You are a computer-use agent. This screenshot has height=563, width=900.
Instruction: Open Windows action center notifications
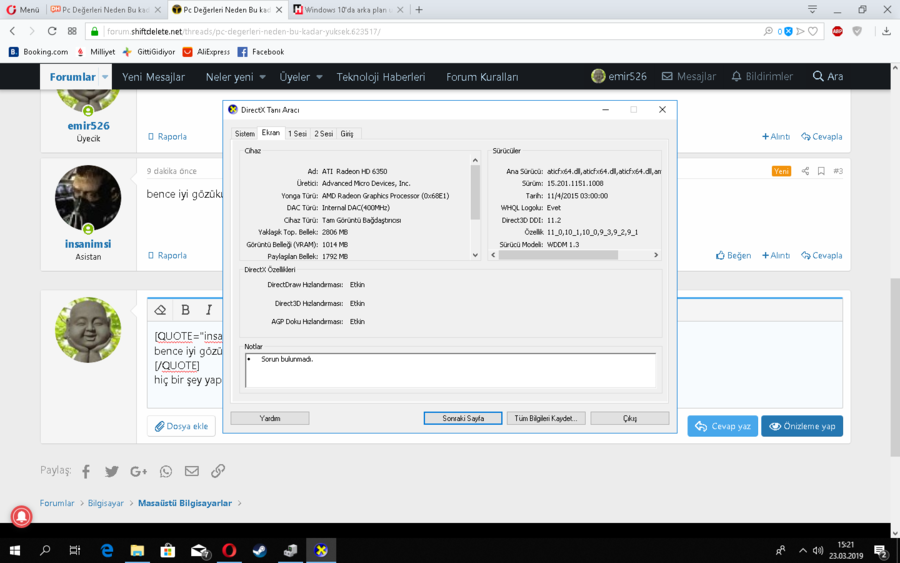880,551
